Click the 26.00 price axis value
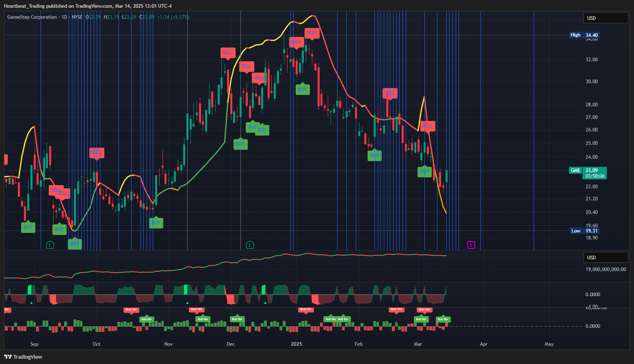This screenshot has height=364, width=634. [x=592, y=130]
